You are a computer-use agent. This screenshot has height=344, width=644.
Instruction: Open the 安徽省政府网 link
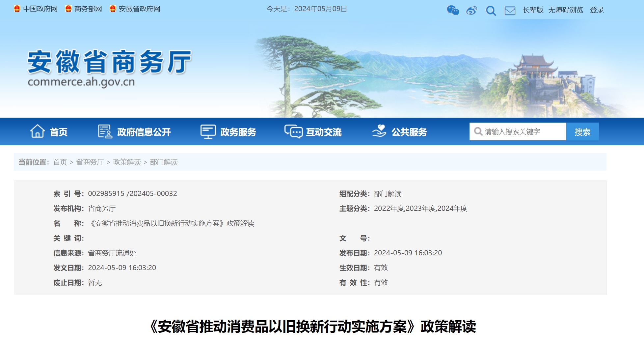[x=139, y=9]
